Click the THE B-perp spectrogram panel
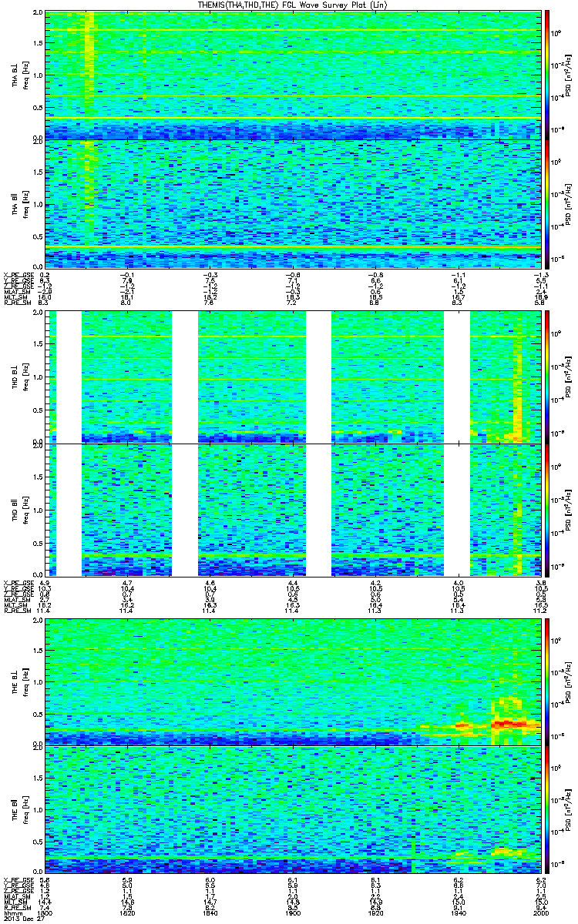The height and width of the screenshot is (924, 578). [x=293, y=681]
